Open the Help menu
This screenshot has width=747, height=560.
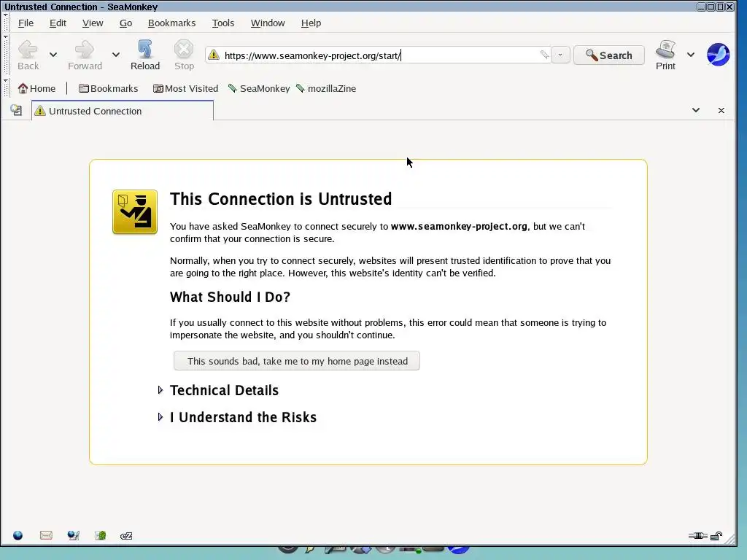pyautogui.click(x=311, y=23)
